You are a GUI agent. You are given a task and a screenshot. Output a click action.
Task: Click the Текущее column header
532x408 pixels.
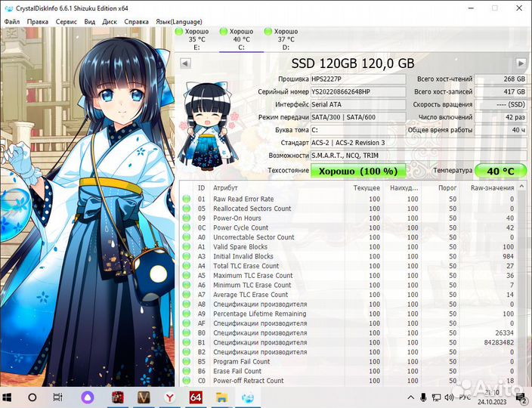367,188
